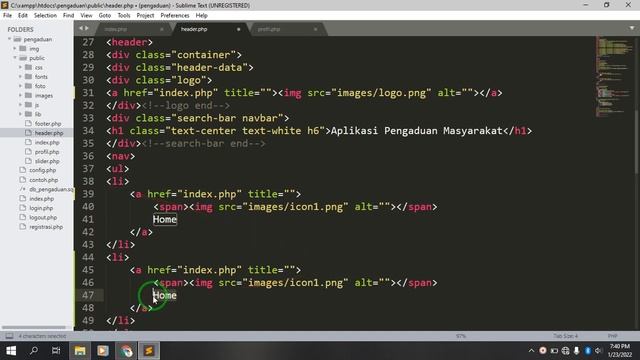Click the volume icon in the system tray
The height and width of the screenshot is (360, 640).
pos(598,351)
